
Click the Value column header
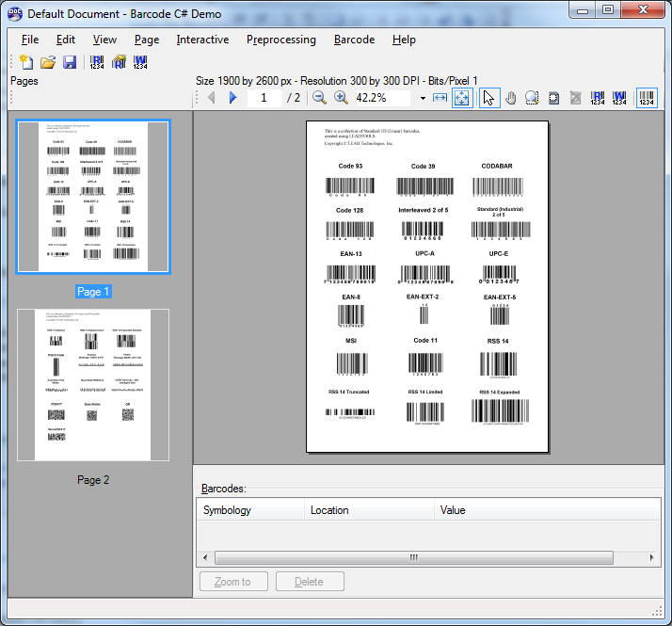click(x=547, y=510)
